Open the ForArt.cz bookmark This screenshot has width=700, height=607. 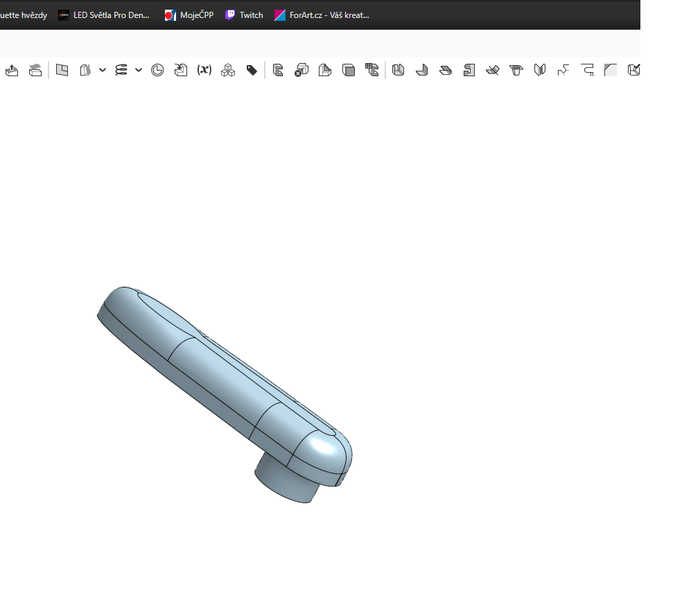(x=322, y=15)
